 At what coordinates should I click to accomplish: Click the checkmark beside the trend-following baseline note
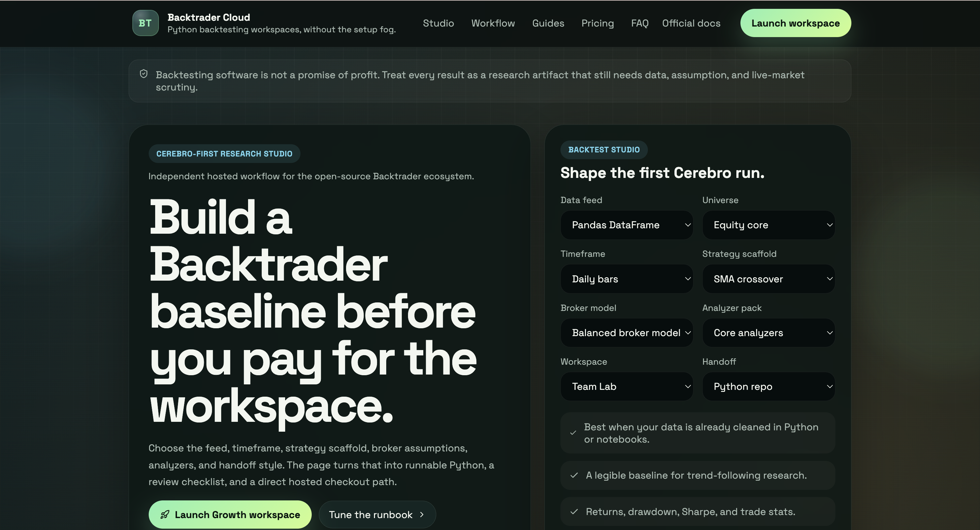(574, 475)
